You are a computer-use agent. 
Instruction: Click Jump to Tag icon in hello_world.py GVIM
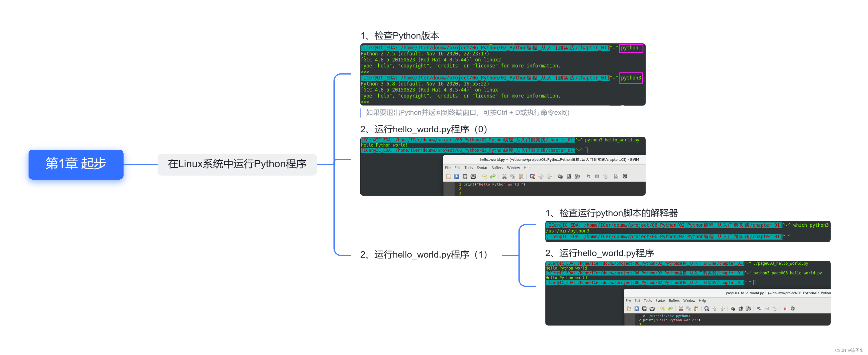605,176
